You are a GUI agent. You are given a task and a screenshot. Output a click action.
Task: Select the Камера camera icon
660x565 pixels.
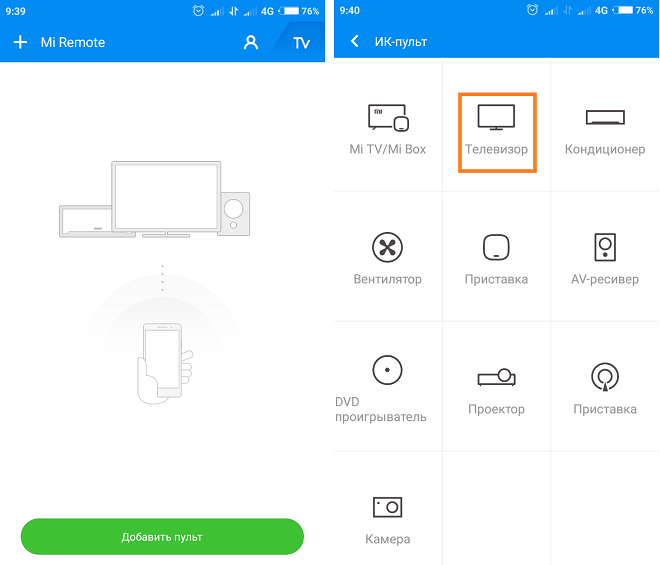click(x=388, y=507)
